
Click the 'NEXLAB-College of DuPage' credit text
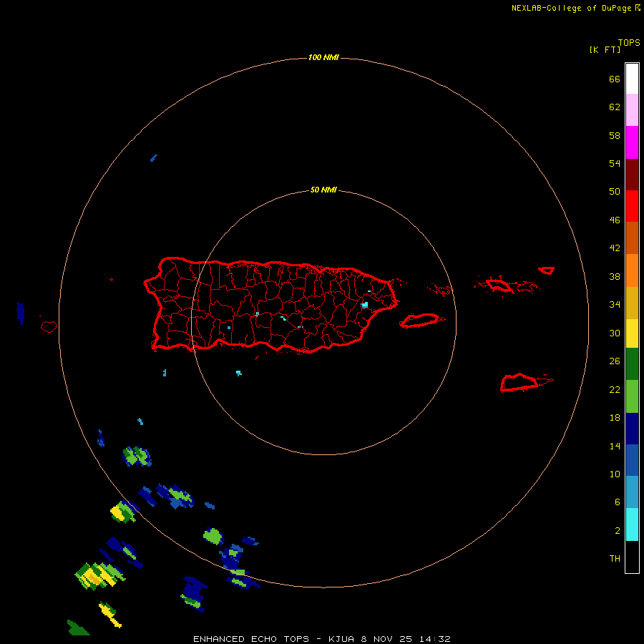tap(572, 8)
